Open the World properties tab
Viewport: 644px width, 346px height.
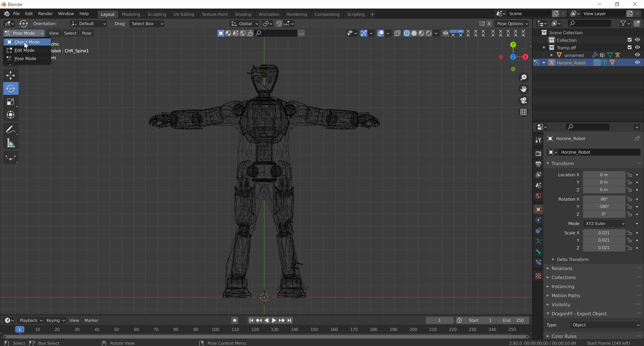tap(538, 196)
